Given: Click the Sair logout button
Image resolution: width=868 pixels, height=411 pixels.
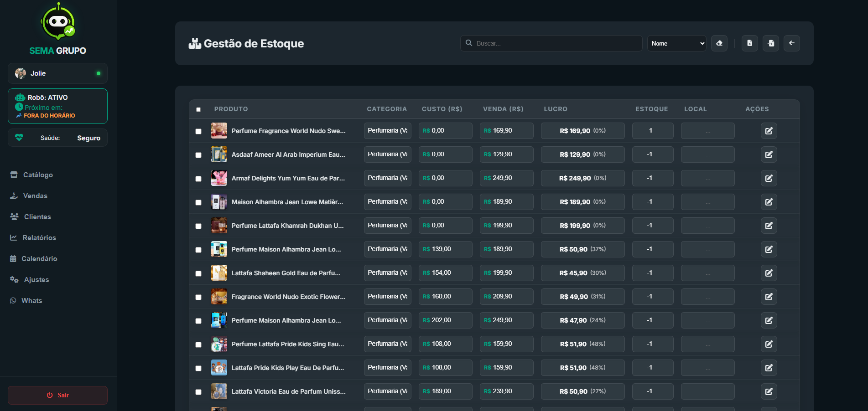Looking at the screenshot, I should point(57,395).
